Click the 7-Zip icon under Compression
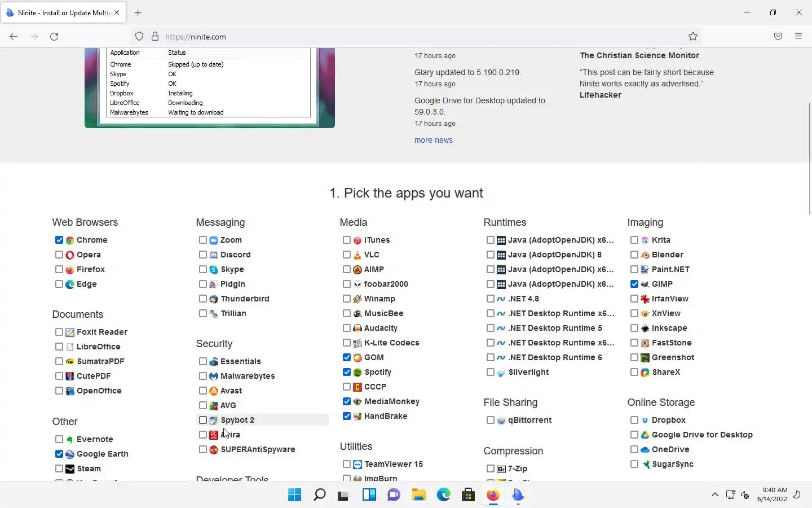The image size is (812, 508). click(501, 468)
